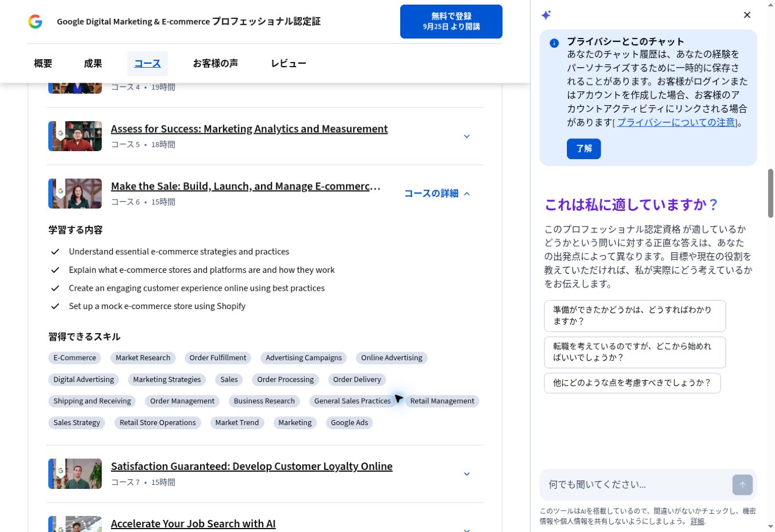
Task: Click the Digital Advertising skill tag
Action: (84, 380)
